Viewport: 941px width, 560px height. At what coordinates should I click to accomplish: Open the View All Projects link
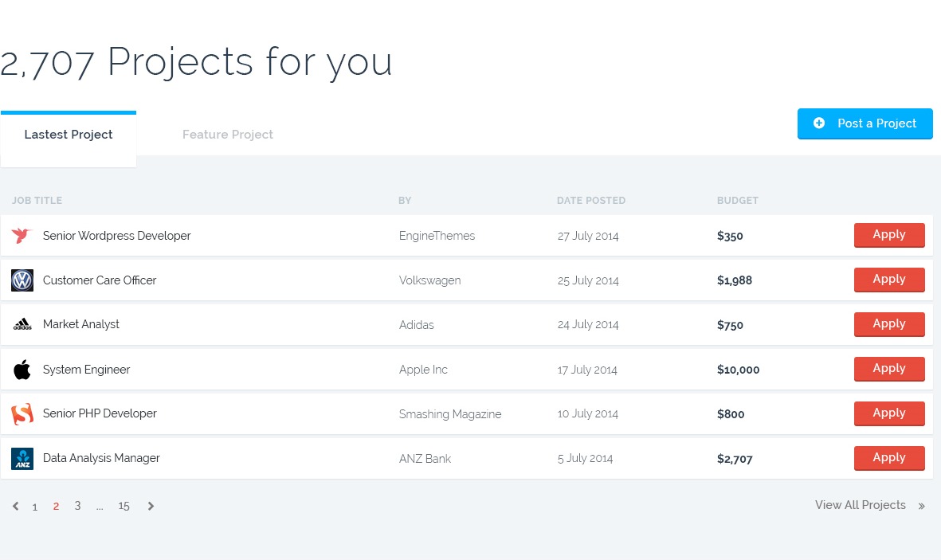[860, 505]
